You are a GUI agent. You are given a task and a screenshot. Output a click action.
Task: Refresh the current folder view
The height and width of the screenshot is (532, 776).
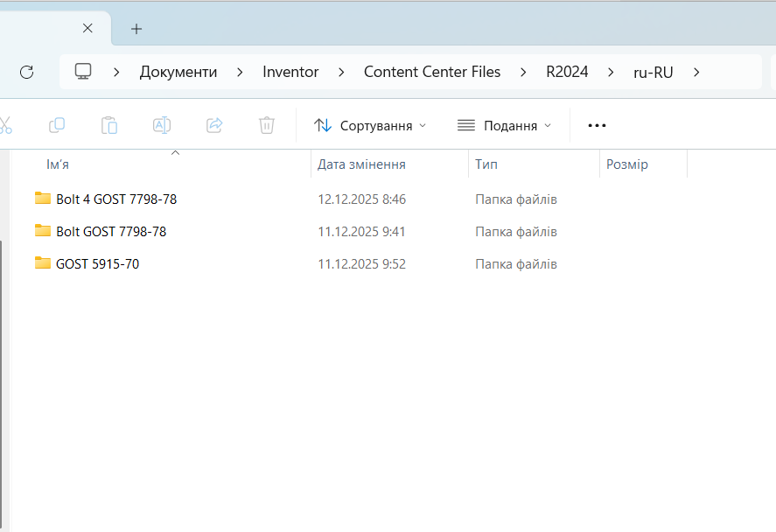[x=27, y=73]
